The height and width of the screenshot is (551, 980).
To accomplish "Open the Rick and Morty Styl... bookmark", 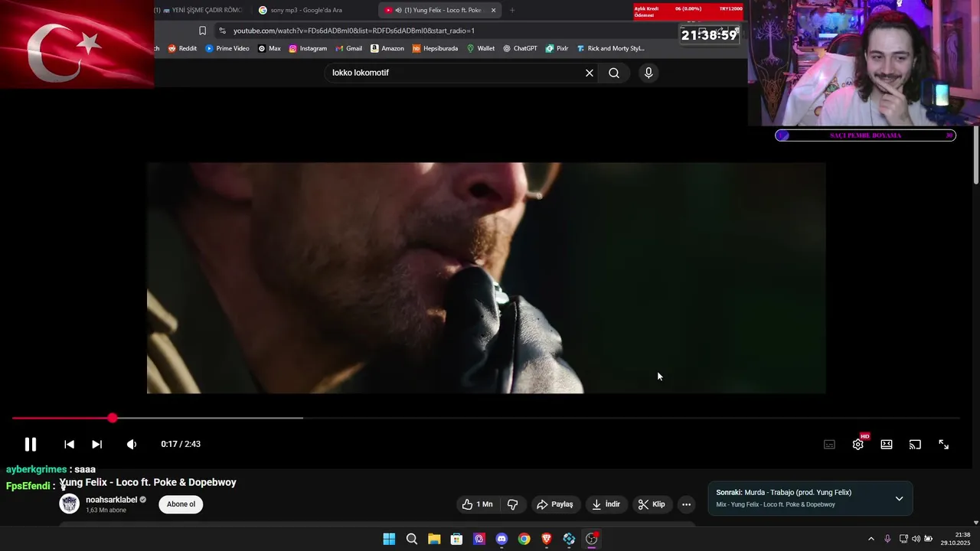I will 610,48.
